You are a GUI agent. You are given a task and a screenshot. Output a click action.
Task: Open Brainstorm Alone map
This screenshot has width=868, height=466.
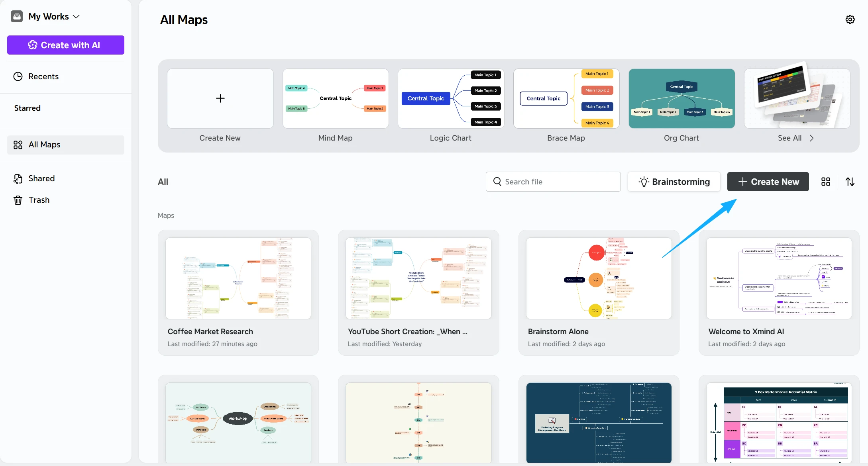598,279
